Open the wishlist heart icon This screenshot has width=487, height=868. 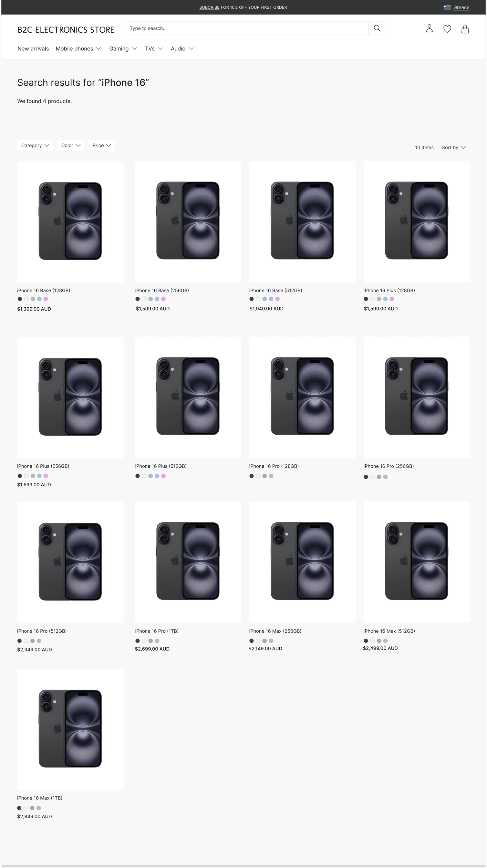tap(447, 29)
